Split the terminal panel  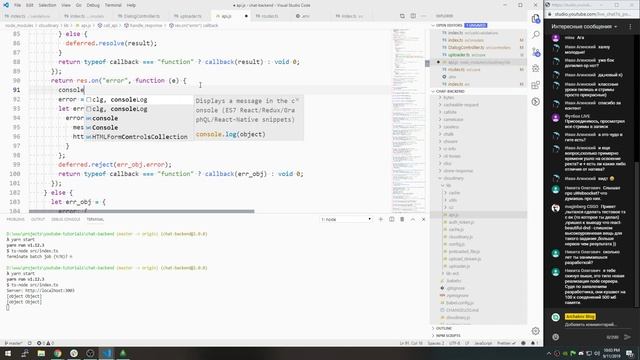pos(391,219)
